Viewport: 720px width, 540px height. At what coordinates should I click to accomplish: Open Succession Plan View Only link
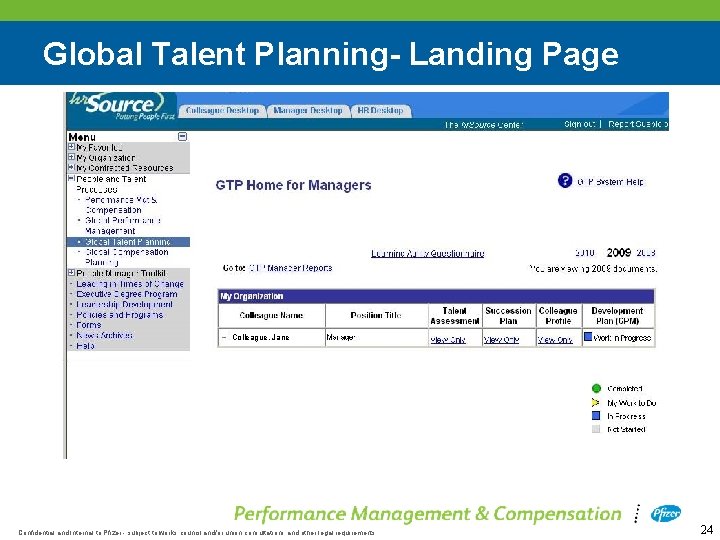click(501, 340)
